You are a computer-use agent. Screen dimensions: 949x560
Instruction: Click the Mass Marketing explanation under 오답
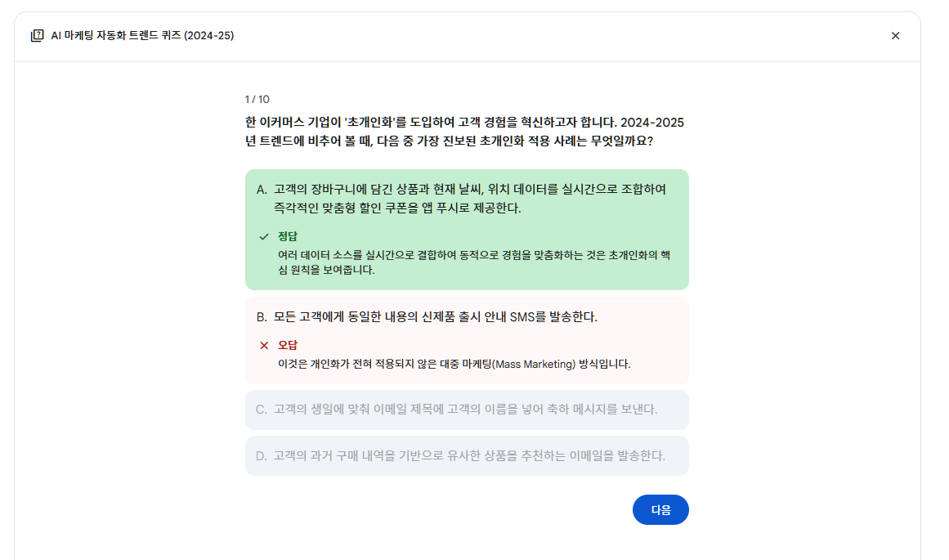click(x=454, y=364)
